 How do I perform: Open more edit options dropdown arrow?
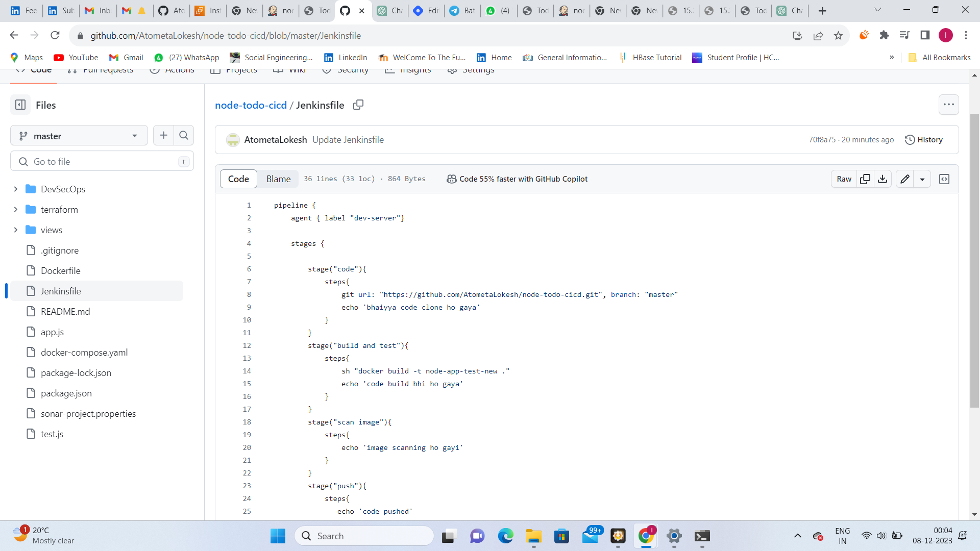coord(922,179)
